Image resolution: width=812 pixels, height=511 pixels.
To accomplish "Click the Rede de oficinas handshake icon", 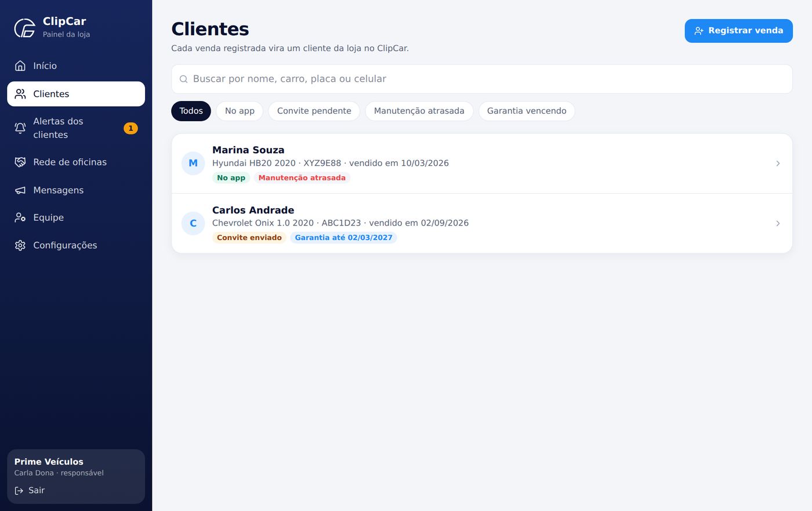I will (x=20, y=162).
